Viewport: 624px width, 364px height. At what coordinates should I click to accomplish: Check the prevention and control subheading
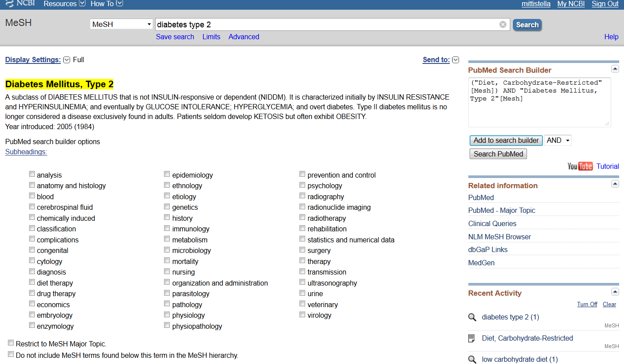click(x=303, y=175)
